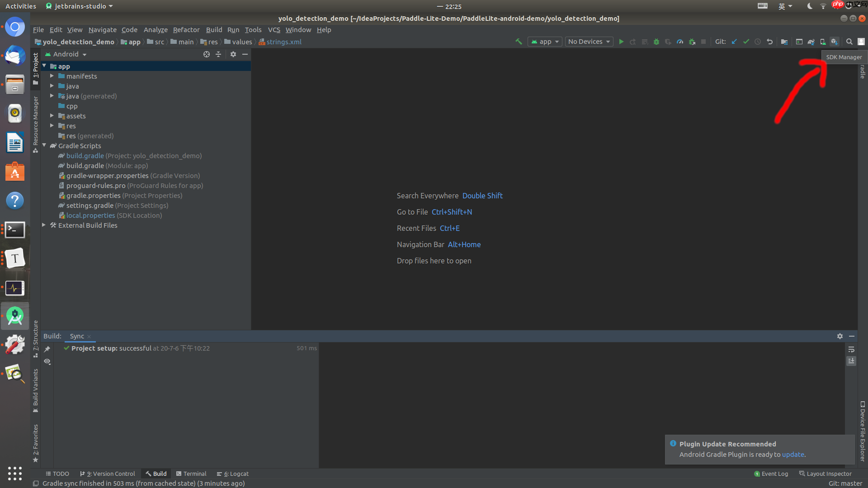
Task: Toggle soft-wrap in Build output
Action: [x=851, y=349]
